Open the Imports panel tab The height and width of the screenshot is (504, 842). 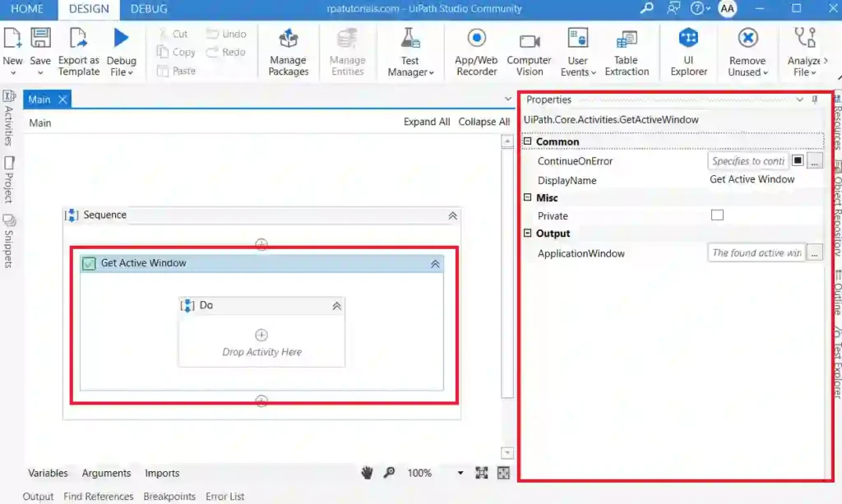click(162, 473)
